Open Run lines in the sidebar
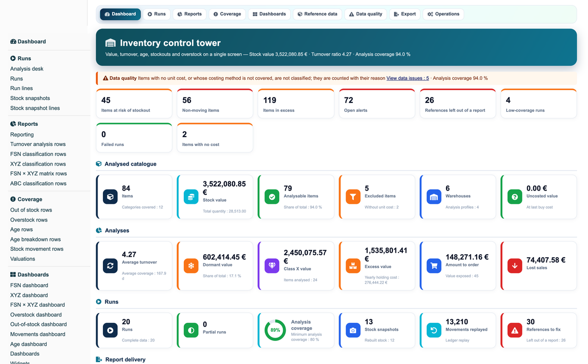This screenshot has height=364, width=588. point(22,89)
